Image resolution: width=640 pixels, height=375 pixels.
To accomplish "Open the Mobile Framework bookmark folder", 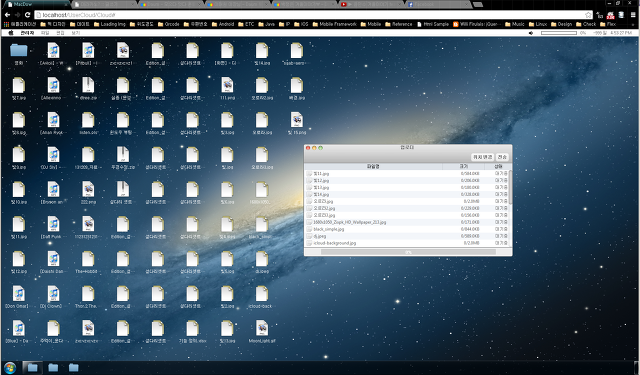I will (x=334, y=24).
